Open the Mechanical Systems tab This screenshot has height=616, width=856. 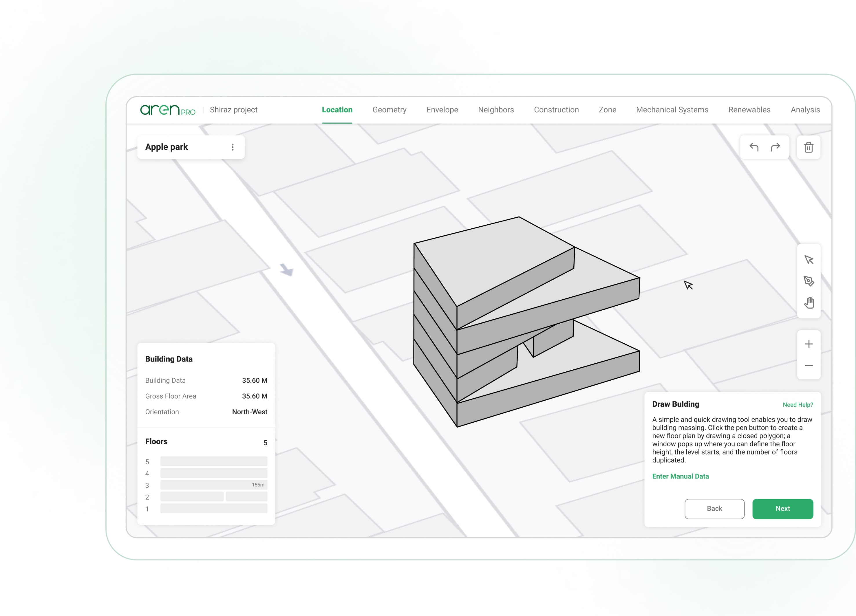point(672,110)
